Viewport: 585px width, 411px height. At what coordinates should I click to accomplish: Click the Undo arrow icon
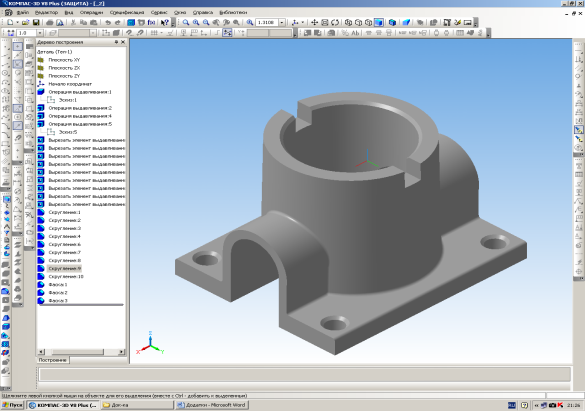click(x=107, y=22)
